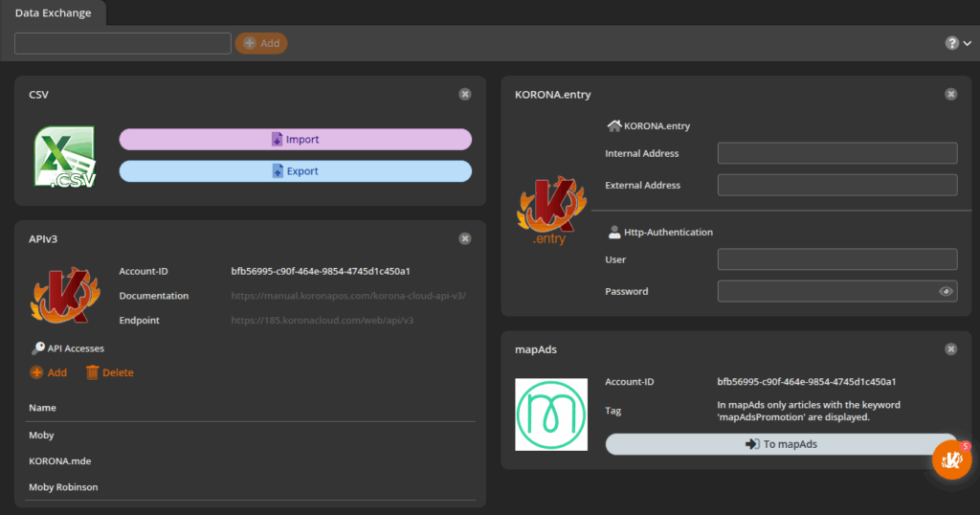Image resolution: width=980 pixels, height=515 pixels.
Task: Click the CSV Export button
Action: point(296,171)
